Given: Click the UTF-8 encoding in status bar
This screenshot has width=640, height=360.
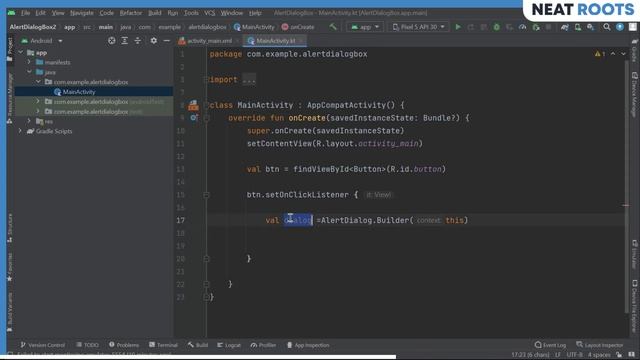Looking at the screenshot, I should (574, 355).
